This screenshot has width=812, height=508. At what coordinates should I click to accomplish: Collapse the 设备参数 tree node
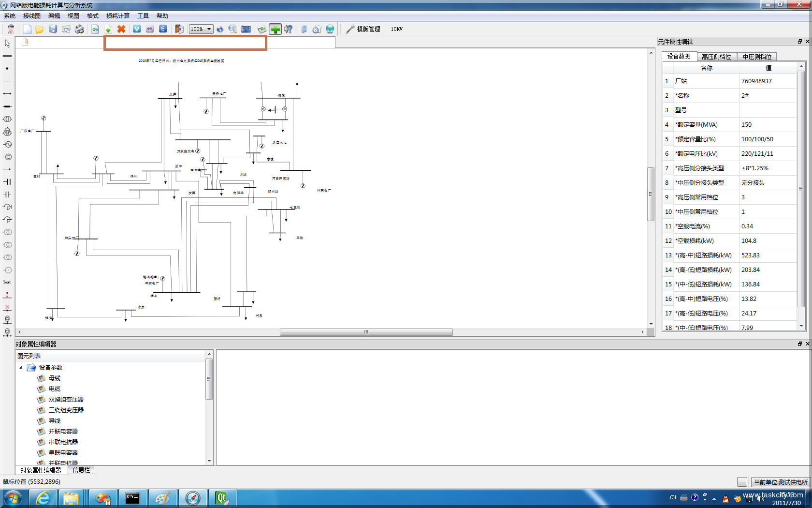click(x=21, y=368)
